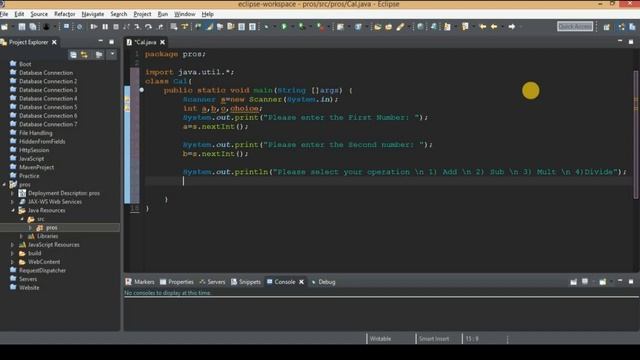The width and height of the screenshot is (640, 360).
Task: Click the Save All toolbar icon
Action: point(33,27)
